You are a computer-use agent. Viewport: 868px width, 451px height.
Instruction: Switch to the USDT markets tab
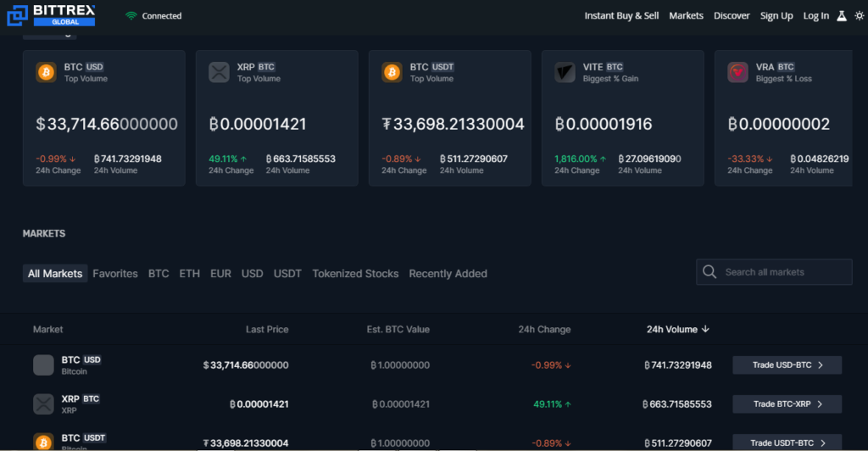pyautogui.click(x=287, y=273)
